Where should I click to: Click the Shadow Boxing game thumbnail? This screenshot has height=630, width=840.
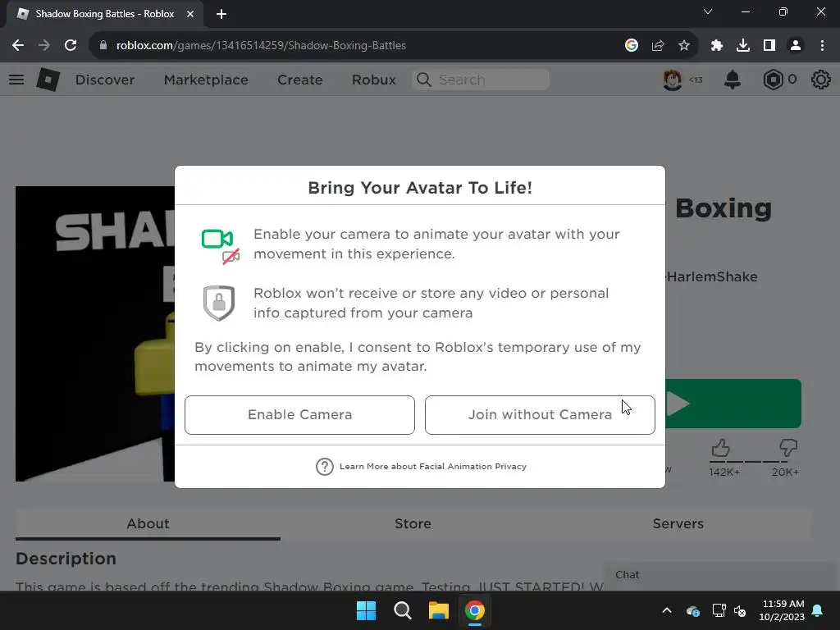tap(95, 334)
